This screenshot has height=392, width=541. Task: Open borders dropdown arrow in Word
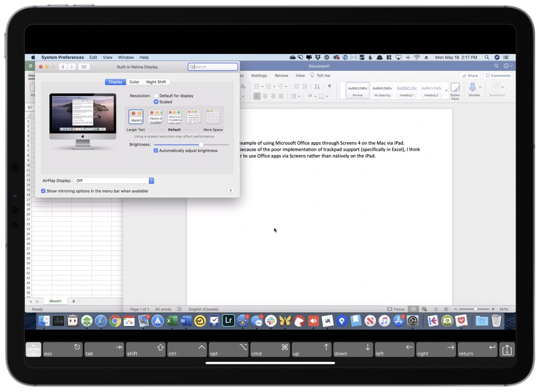(x=327, y=97)
